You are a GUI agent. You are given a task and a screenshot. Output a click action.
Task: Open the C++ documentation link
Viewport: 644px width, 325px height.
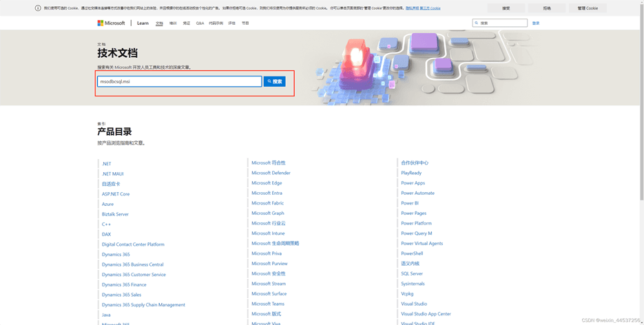pos(106,224)
